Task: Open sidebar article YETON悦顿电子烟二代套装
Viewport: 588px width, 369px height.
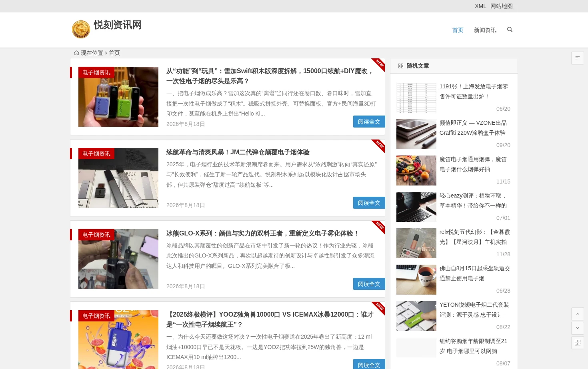Action: coord(474,310)
